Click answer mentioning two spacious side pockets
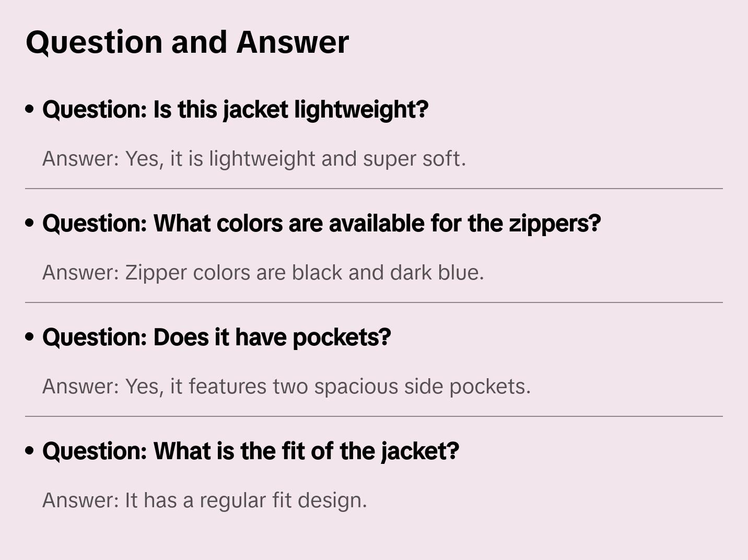Viewport: 748px width, 560px height. pos(286,387)
